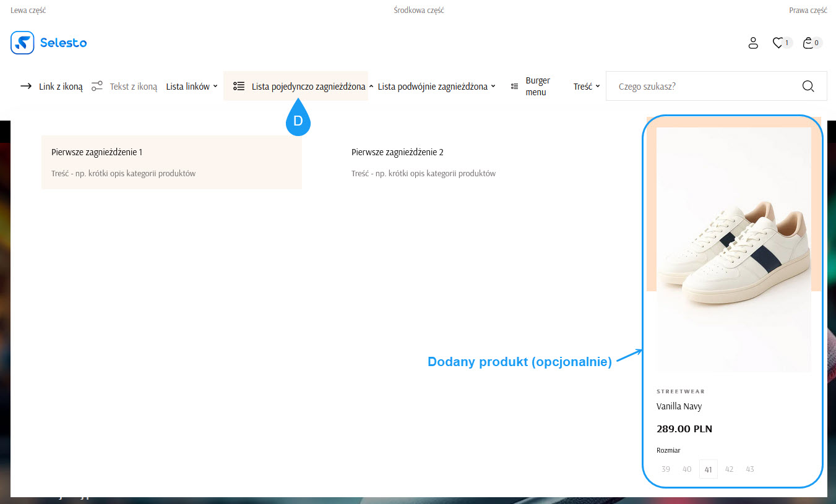Click the search magnifier icon
This screenshot has width=836, height=504.
tap(808, 86)
